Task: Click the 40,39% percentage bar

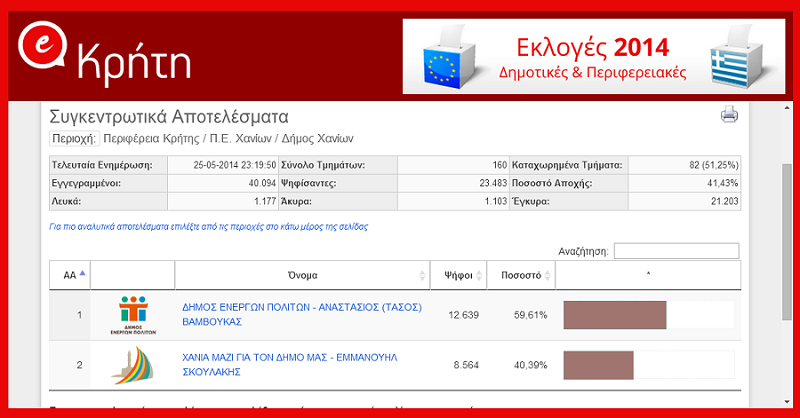Action: click(x=599, y=365)
